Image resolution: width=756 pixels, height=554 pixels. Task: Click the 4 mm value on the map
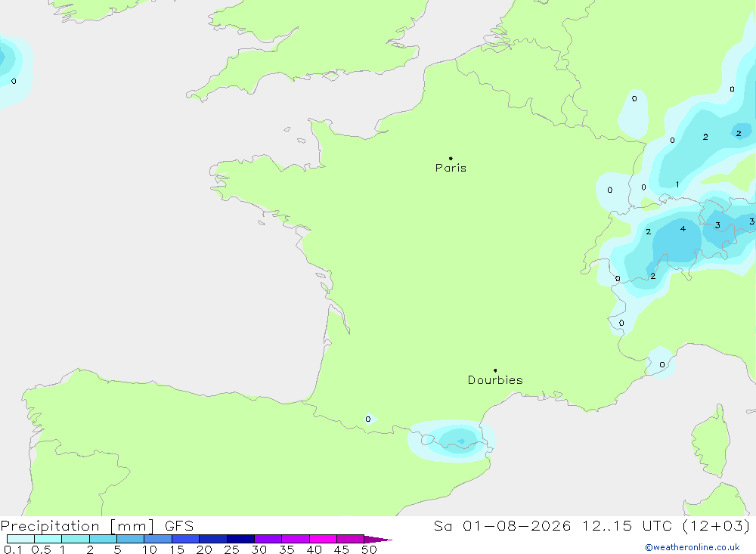(x=683, y=228)
